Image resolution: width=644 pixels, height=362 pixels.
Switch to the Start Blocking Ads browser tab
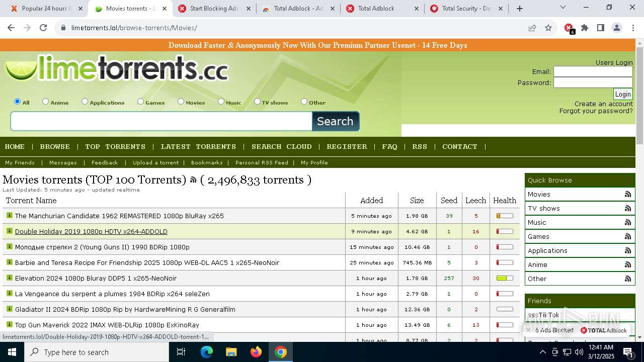pos(214,9)
